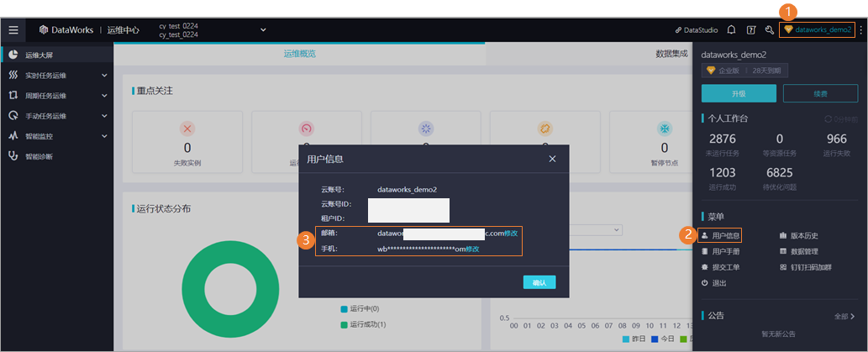Screen dimensions: 868x352
Task: Open 手动任务运维 sidebar item
Action: point(57,116)
